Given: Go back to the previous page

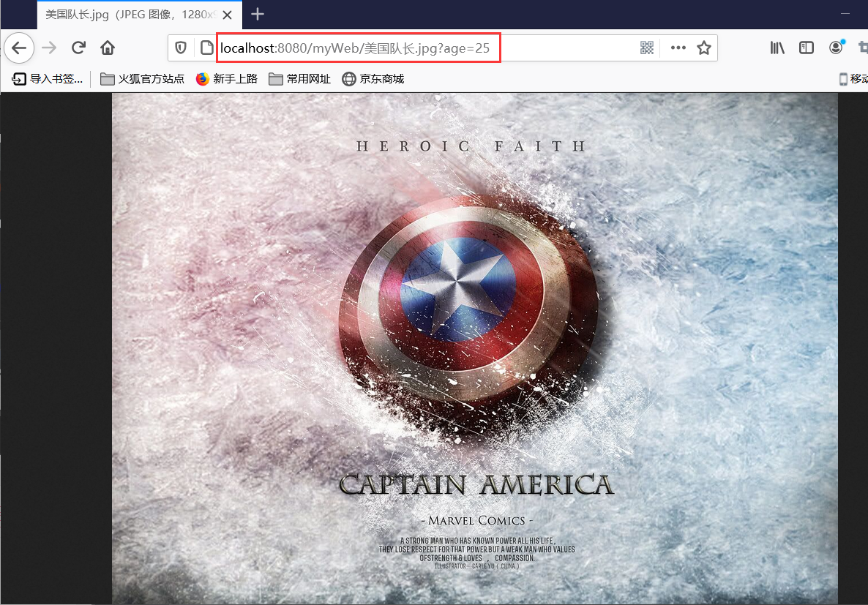Looking at the screenshot, I should 19,48.
